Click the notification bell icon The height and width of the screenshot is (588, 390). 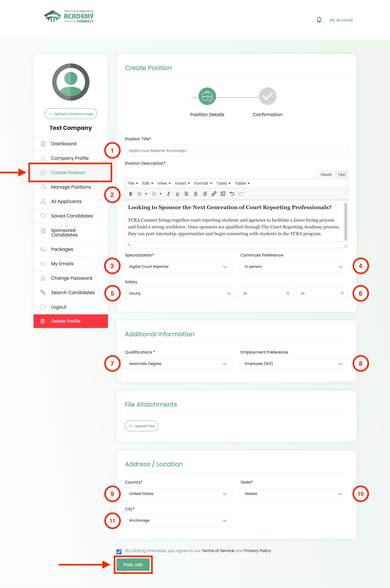coord(319,20)
